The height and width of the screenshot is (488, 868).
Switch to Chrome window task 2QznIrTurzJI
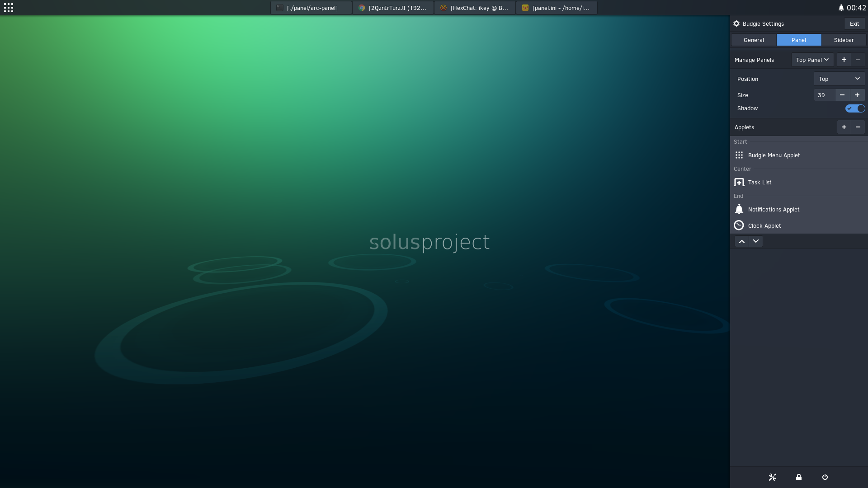click(x=393, y=8)
